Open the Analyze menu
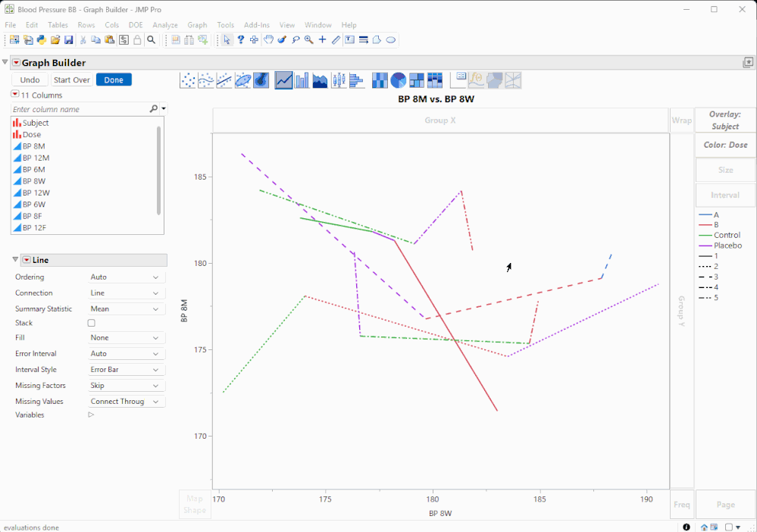 pos(164,25)
